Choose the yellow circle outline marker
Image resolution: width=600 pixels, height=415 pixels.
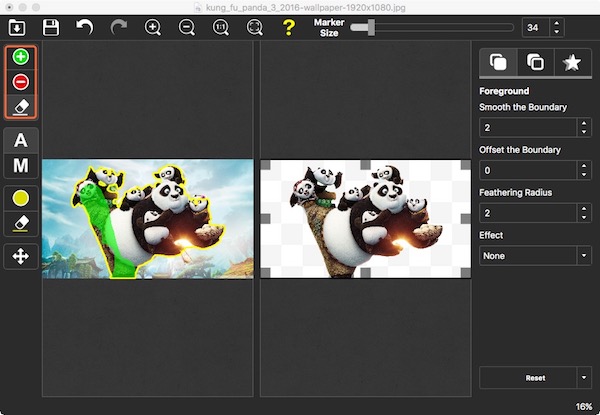[21, 198]
